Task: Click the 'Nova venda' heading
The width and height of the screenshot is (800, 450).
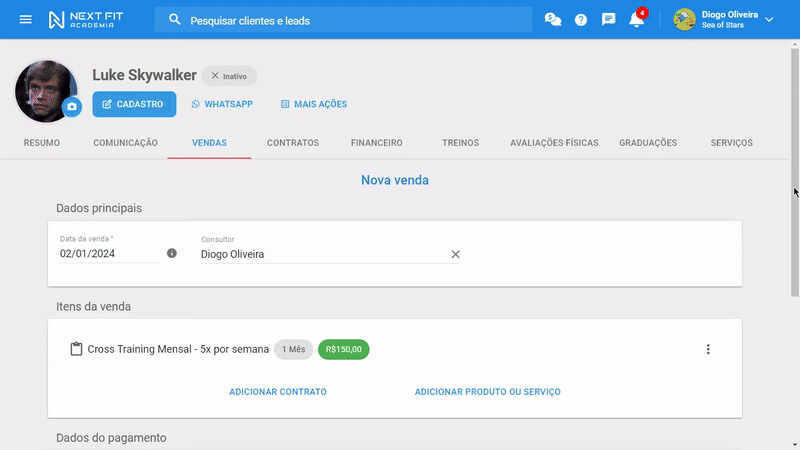Action: coord(395,180)
